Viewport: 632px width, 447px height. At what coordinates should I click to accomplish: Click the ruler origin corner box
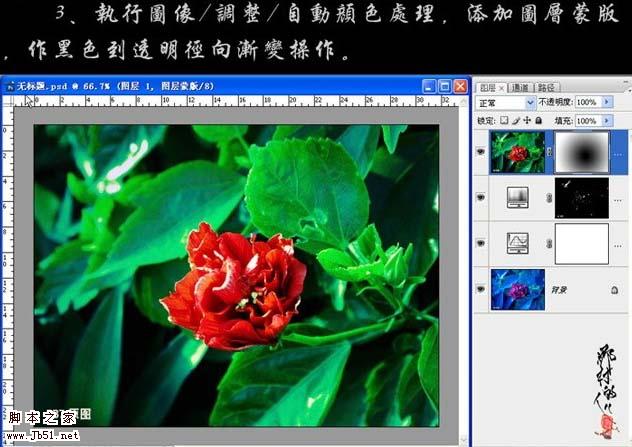click(8, 101)
